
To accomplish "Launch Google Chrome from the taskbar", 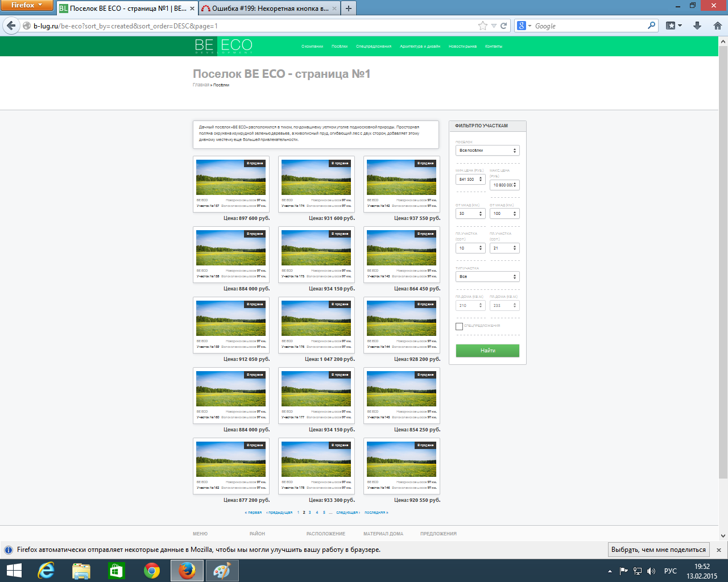I will [152, 570].
